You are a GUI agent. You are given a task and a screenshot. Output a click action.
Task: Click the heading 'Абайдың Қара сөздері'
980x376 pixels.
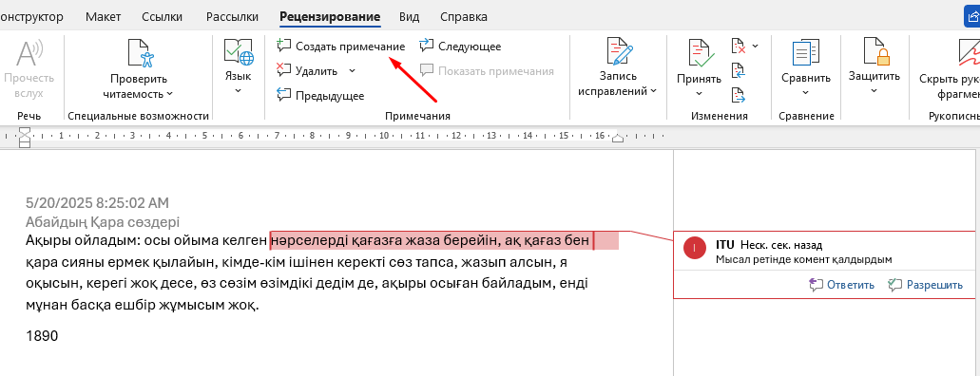103,222
